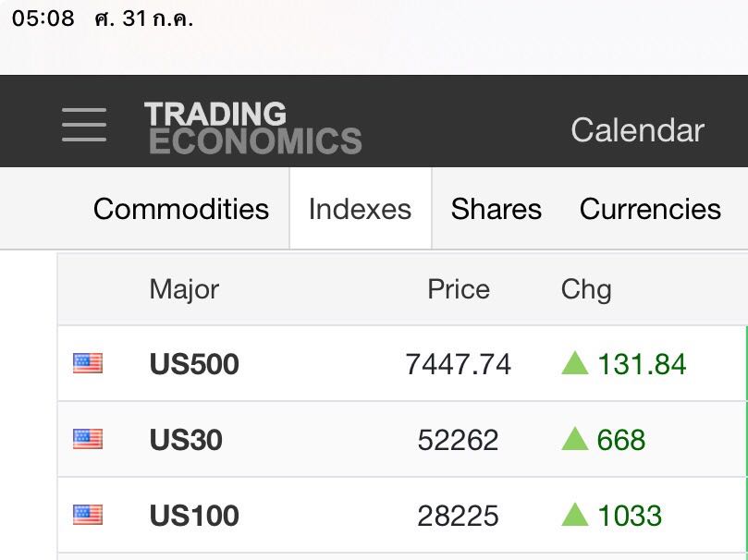Viewport: 748px width, 560px height.
Task: Click the US flag beside US500
Action: pos(88,363)
